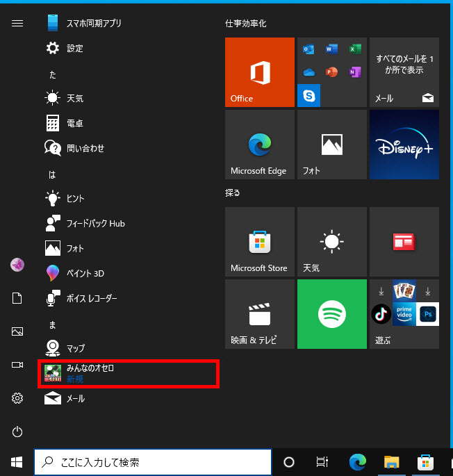
Task: Launch Microsoft Edge from the tile
Action: tap(260, 145)
